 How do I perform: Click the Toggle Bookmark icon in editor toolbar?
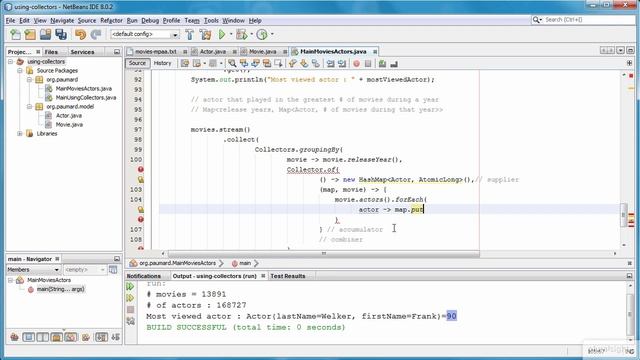pos(316,63)
